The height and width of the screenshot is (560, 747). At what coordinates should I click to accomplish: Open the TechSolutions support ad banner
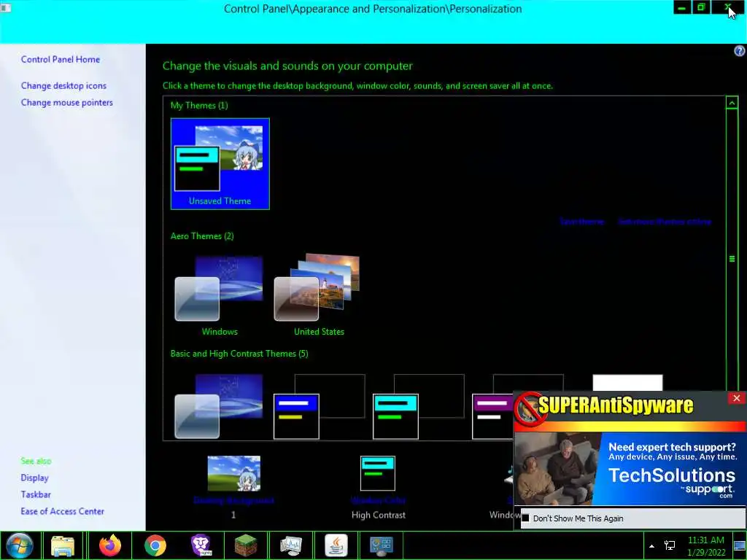coord(630,469)
